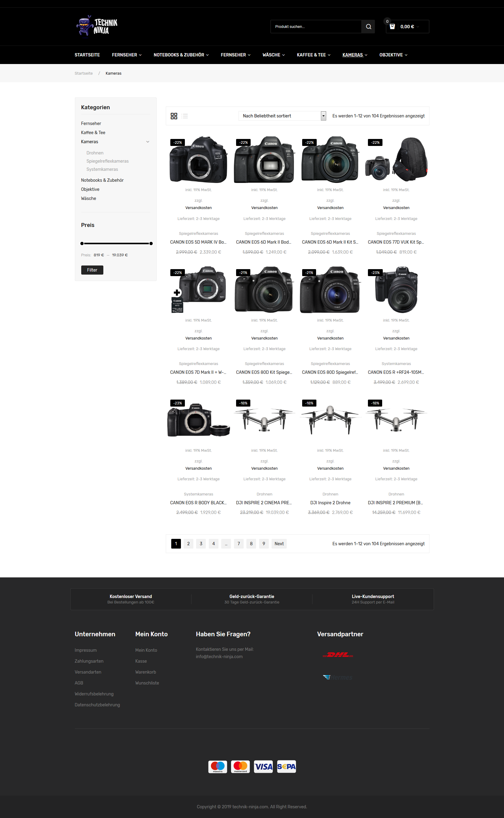Switch to grid view layout
The height and width of the screenshot is (818, 504).
[x=174, y=116]
